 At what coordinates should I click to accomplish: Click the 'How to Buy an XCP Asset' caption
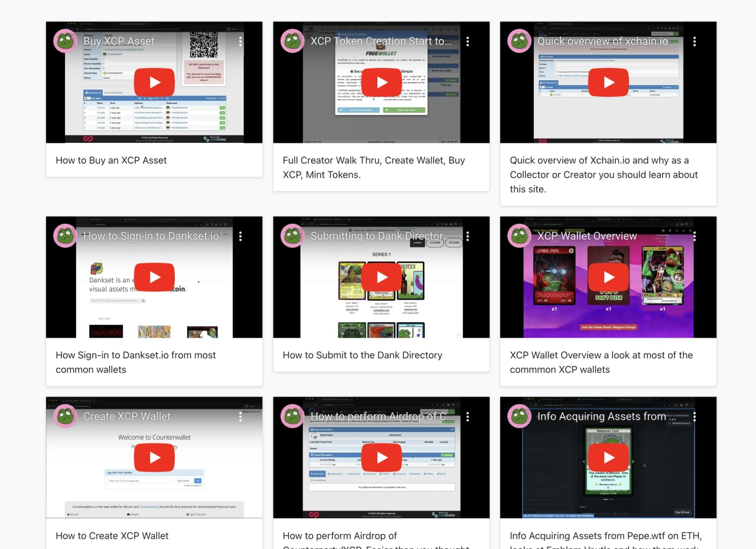111,160
